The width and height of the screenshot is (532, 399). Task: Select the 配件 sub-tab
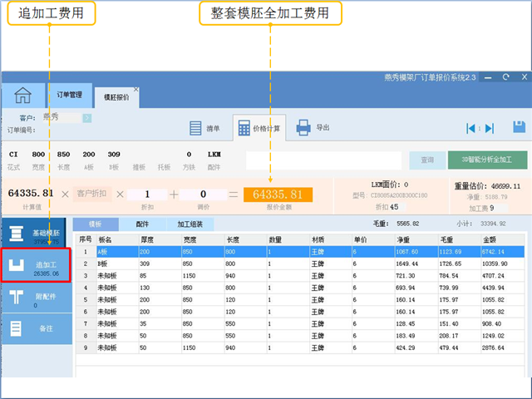142,224
